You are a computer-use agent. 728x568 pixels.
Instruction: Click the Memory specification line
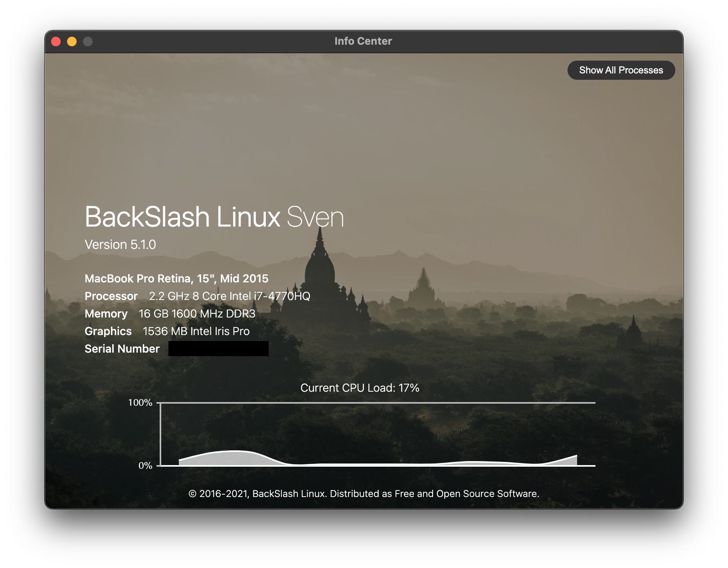pyautogui.click(x=169, y=314)
